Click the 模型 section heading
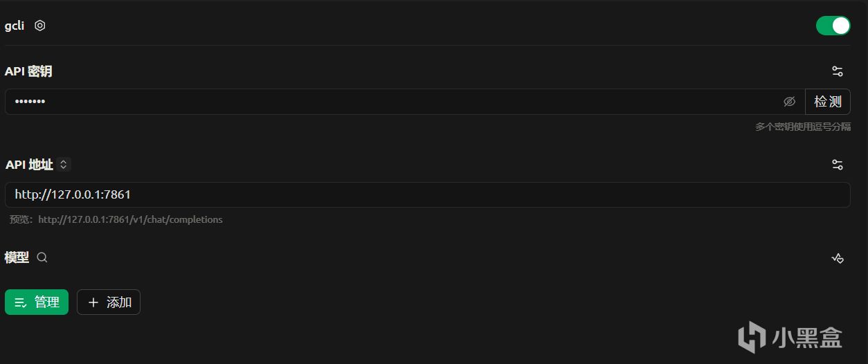The image size is (868, 364). click(x=17, y=257)
